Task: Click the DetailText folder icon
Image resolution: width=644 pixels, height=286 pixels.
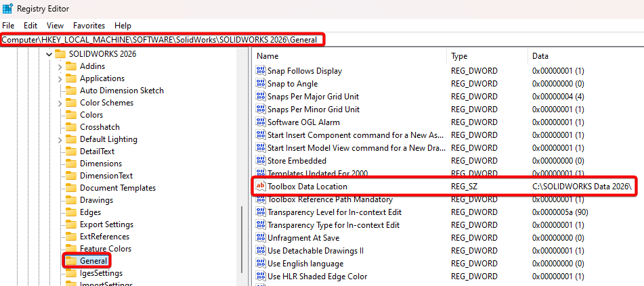Action: coord(71,151)
